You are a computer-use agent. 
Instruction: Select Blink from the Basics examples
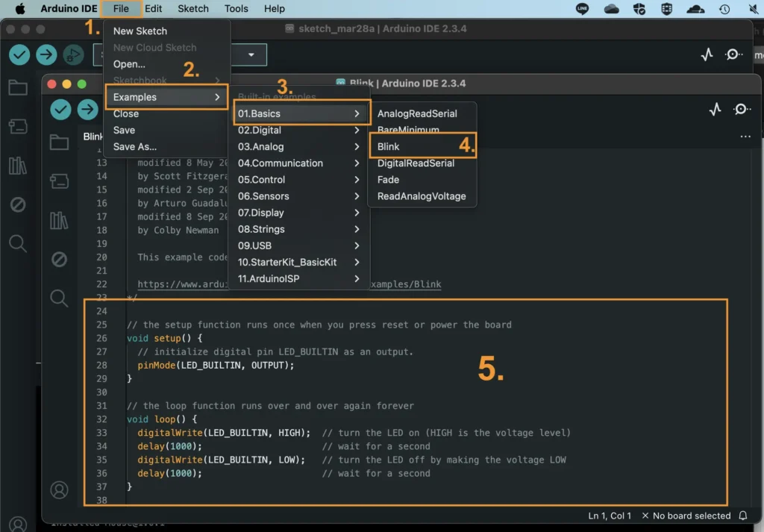pyautogui.click(x=389, y=147)
